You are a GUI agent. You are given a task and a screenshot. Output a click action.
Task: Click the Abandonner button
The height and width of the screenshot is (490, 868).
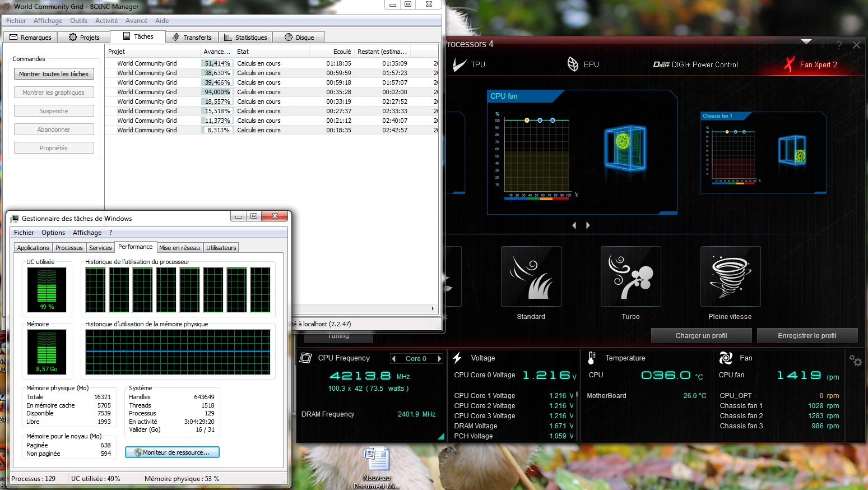54,130
